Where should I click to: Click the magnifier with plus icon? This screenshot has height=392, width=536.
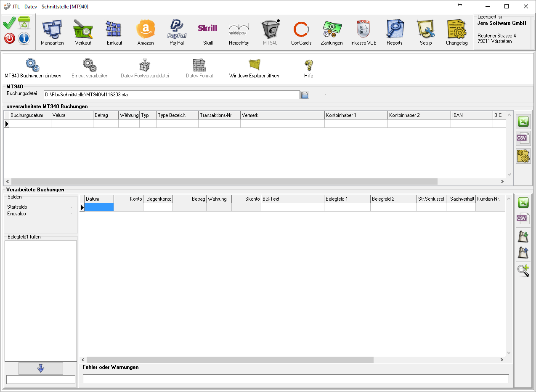pyautogui.click(x=523, y=270)
